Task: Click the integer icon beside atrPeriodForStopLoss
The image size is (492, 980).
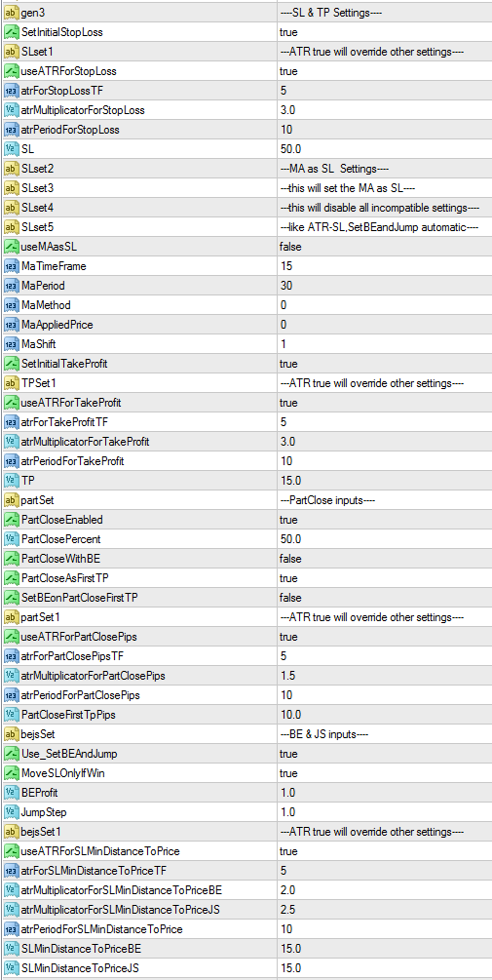Action: (x=12, y=130)
